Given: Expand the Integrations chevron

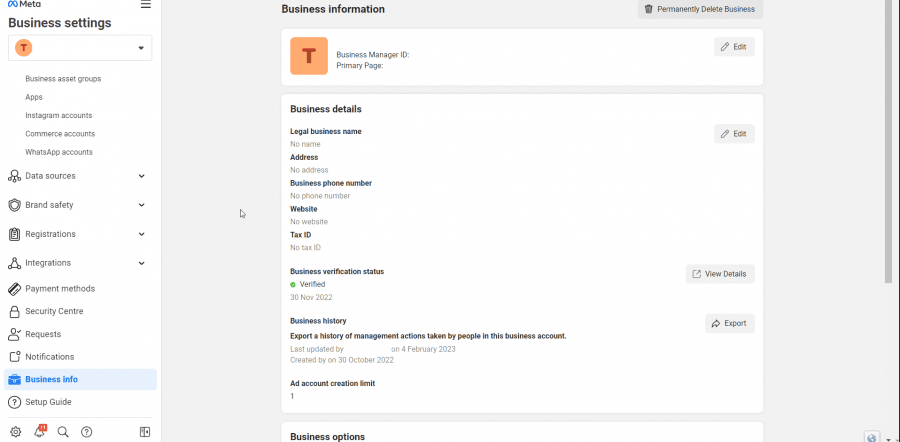Looking at the screenshot, I should [x=142, y=263].
